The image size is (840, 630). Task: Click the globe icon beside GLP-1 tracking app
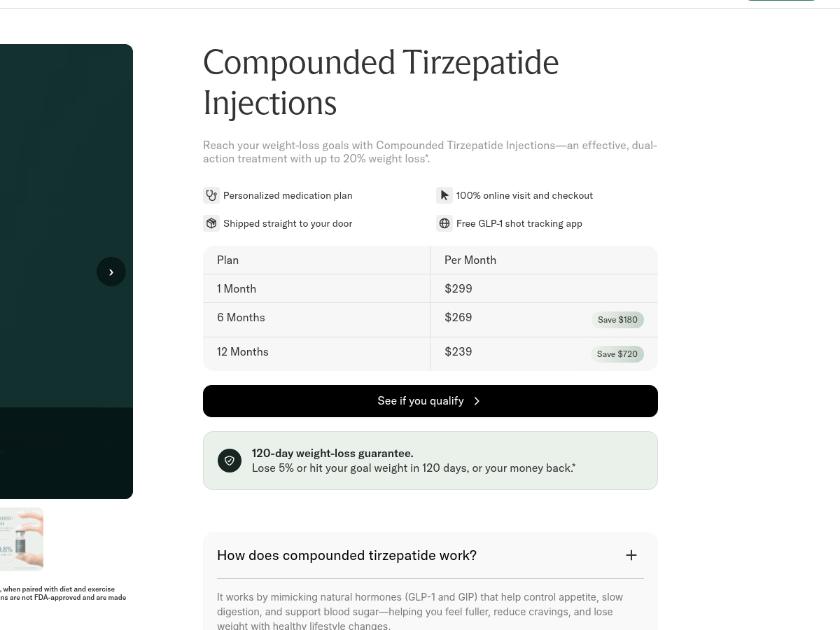444,223
